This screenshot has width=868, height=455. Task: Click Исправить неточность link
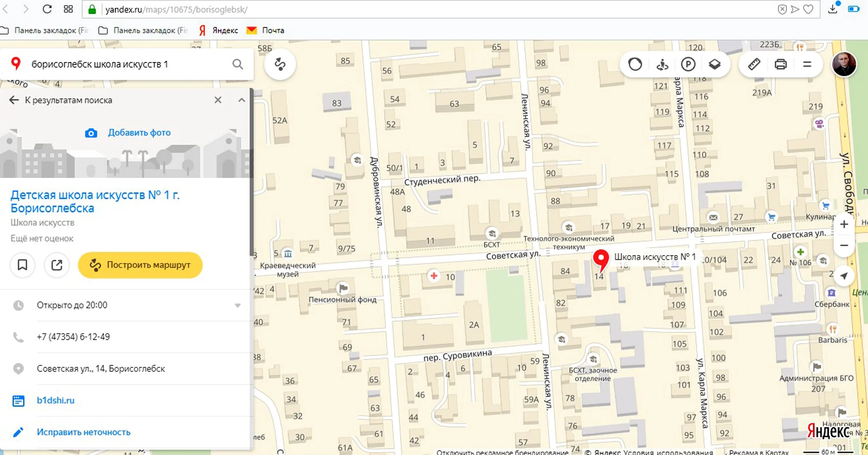click(x=83, y=432)
